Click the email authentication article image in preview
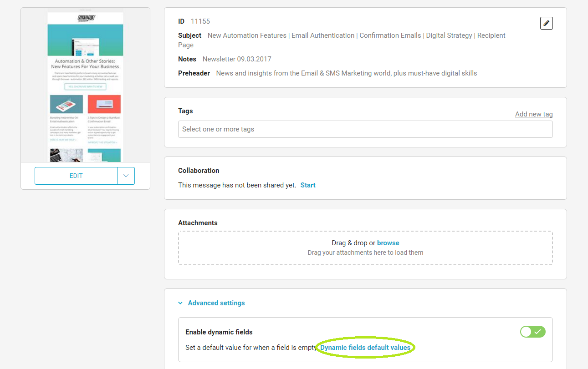Viewport: 588px width, 369px height. pos(66,104)
